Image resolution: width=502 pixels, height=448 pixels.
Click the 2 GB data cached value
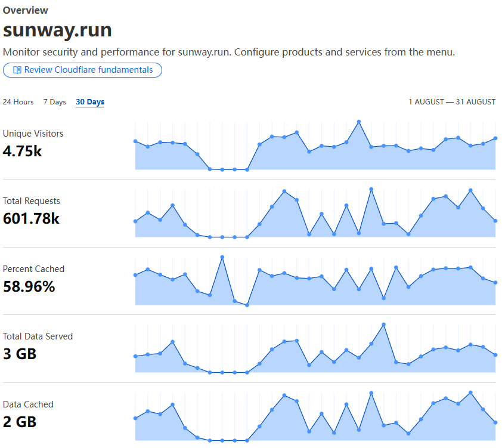tap(20, 422)
